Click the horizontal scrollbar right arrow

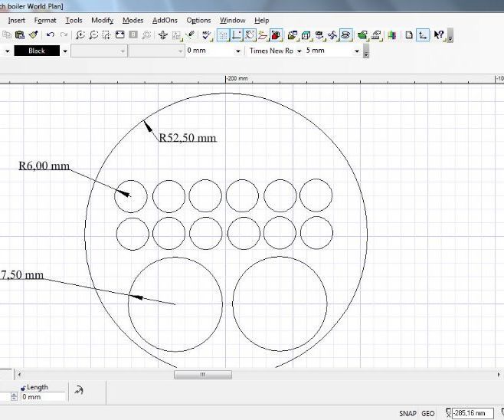click(499, 375)
